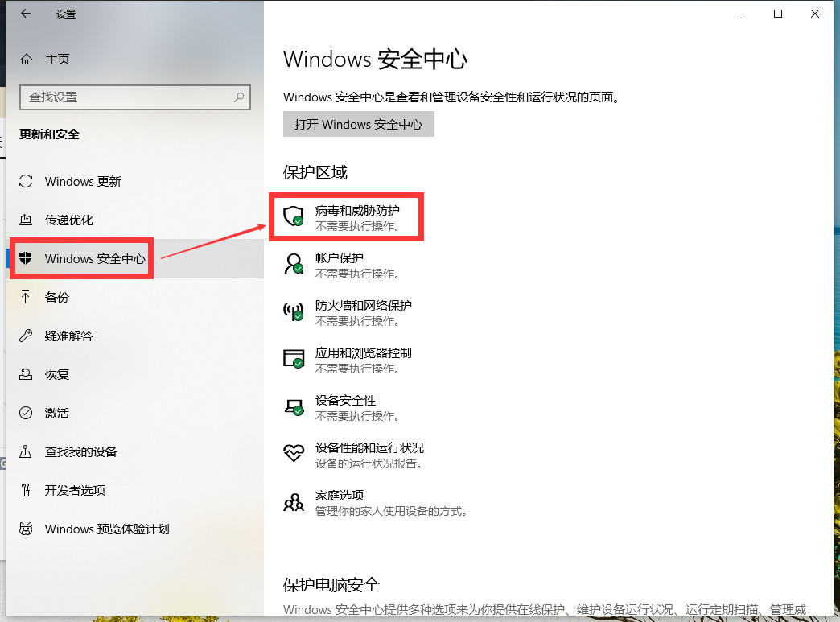Open the home icon next to 主页
The width and height of the screenshot is (840, 622).
click(27, 60)
